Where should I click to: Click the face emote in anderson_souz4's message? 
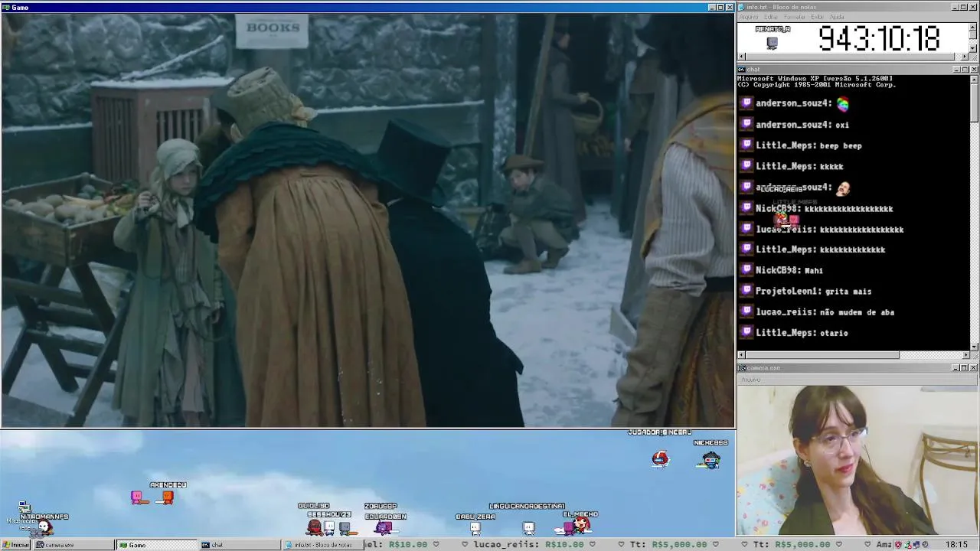(x=843, y=187)
